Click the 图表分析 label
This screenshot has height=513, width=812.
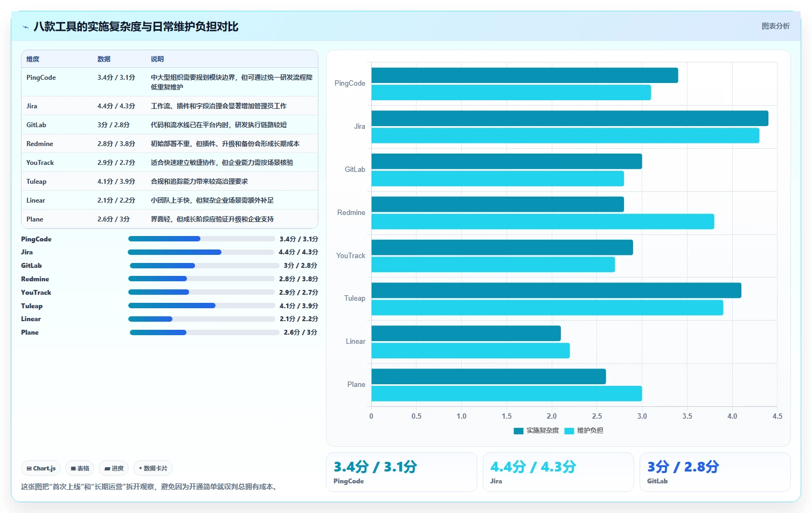pyautogui.click(x=775, y=26)
